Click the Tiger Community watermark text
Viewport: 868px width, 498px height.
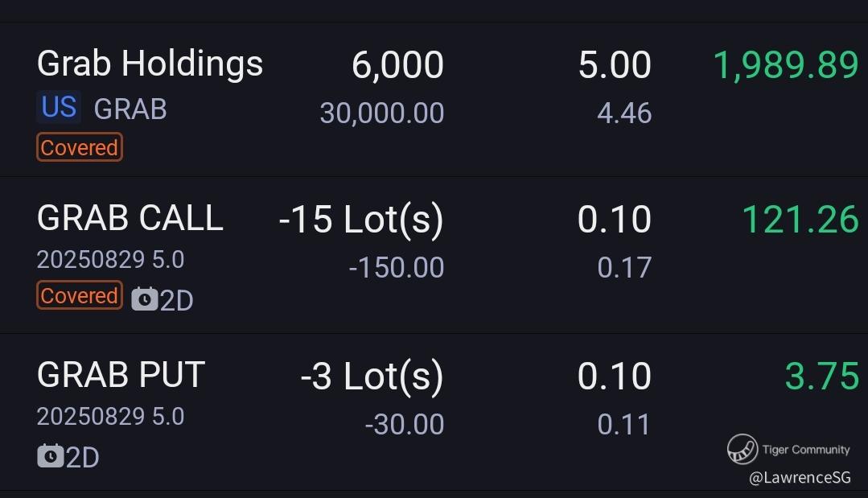point(806,450)
